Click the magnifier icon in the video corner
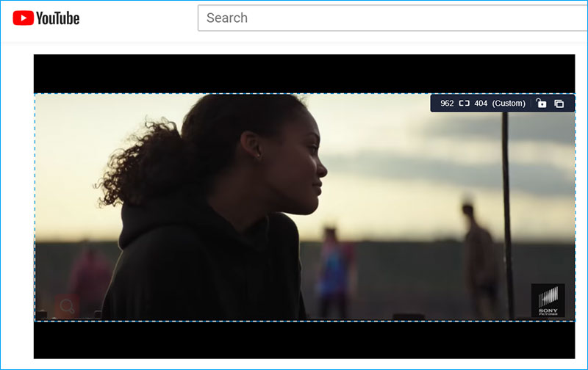 pos(67,306)
